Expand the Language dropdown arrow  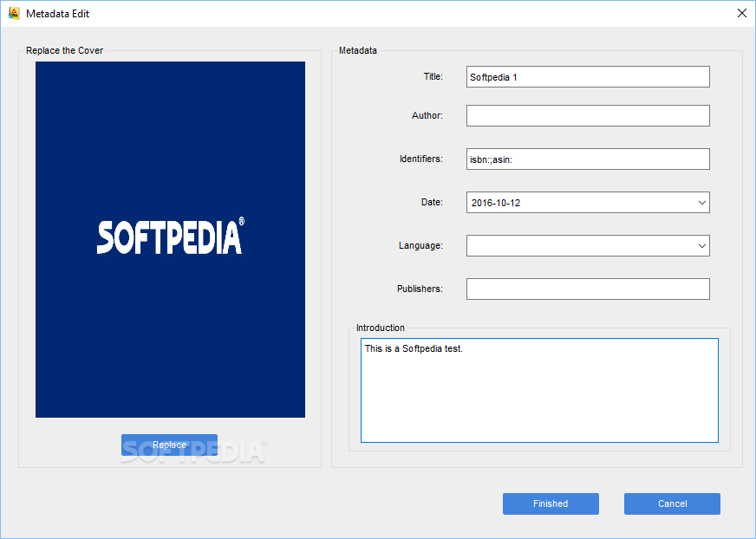pos(702,246)
